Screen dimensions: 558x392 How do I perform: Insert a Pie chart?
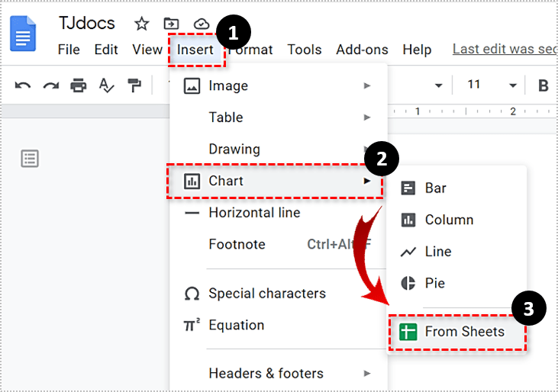(435, 284)
